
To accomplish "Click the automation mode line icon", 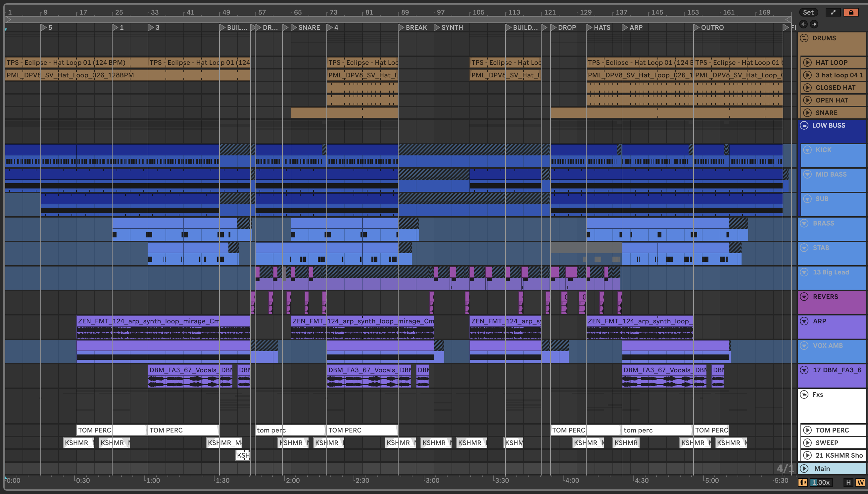I will [x=833, y=12].
